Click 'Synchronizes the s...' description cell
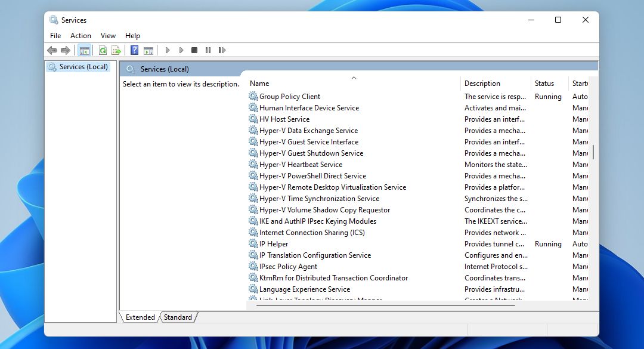This screenshot has width=644, height=349. pos(496,199)
